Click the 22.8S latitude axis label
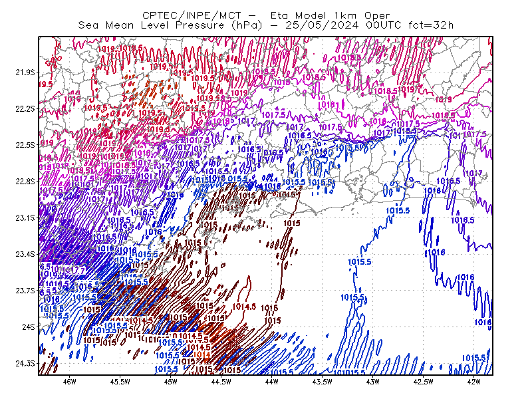 [25, 182]
